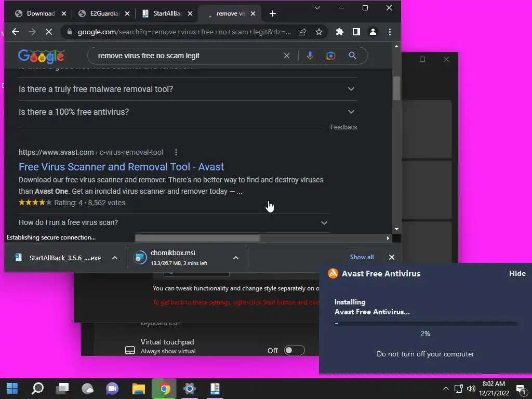The width and height of the screenshot is (532, 399).
Task: Open the notification center icon
Action: (521, 389)
